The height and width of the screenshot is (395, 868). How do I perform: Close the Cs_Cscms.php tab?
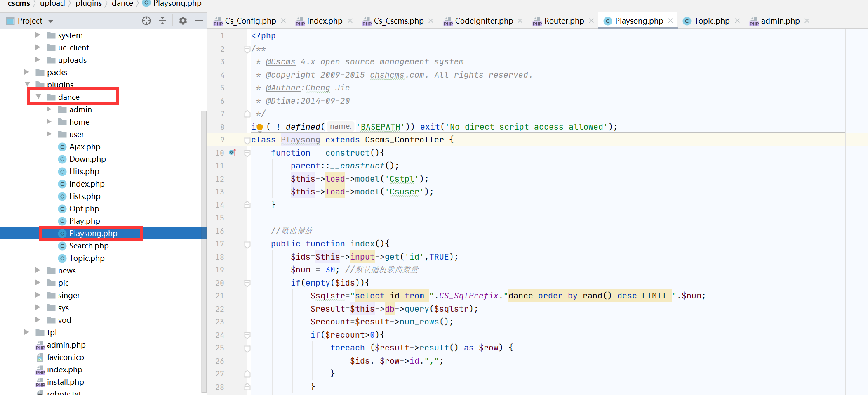tap(431, 21)
